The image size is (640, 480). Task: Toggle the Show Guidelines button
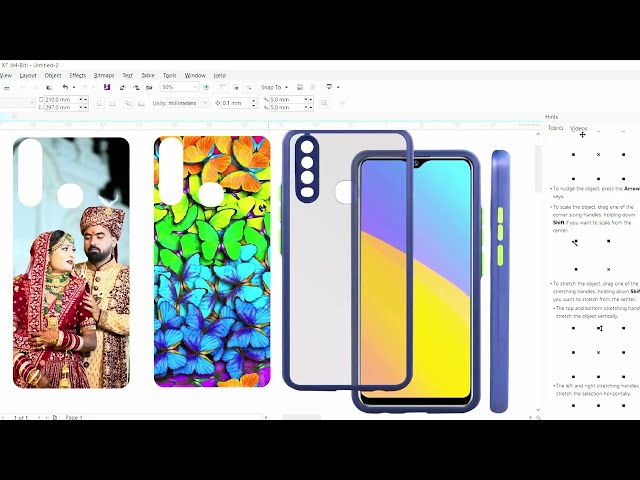click(x=249, y=87)
